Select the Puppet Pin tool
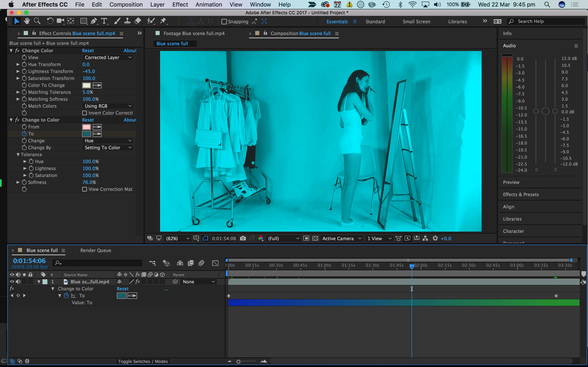Screen dimensions: 588x367 click(x=163, y=21)
